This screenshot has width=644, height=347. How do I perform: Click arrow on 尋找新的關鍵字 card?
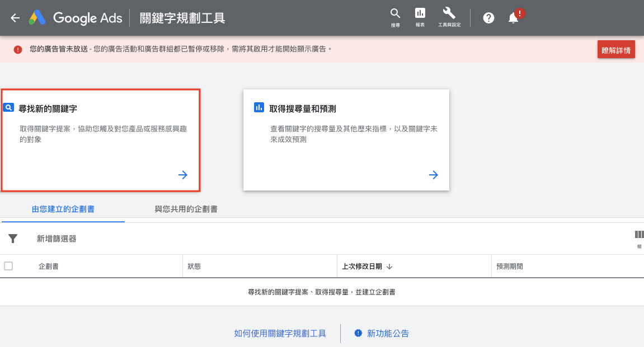click(182, 175)
